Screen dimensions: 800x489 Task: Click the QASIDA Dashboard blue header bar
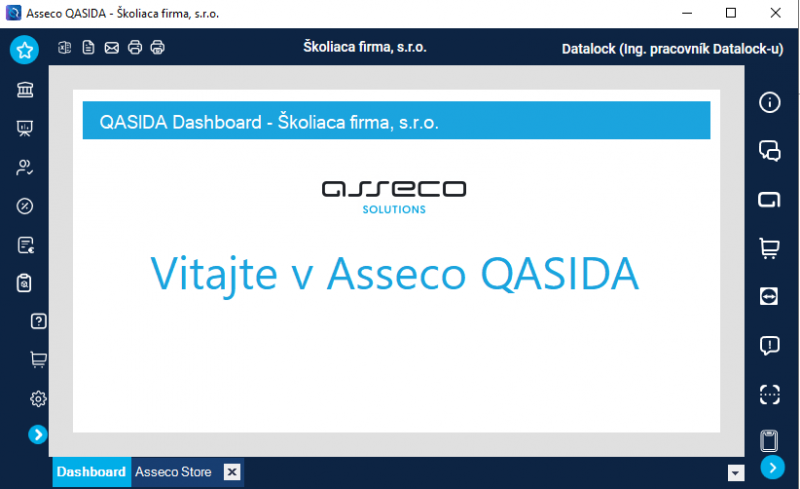396,120
